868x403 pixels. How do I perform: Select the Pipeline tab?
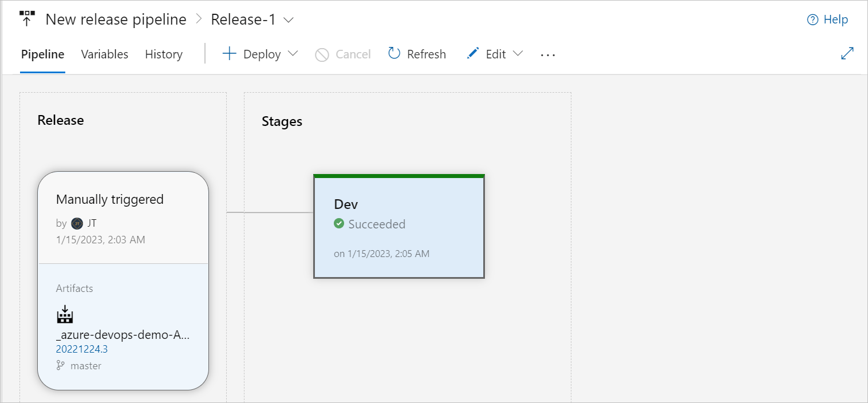click(x=42, y=53)
